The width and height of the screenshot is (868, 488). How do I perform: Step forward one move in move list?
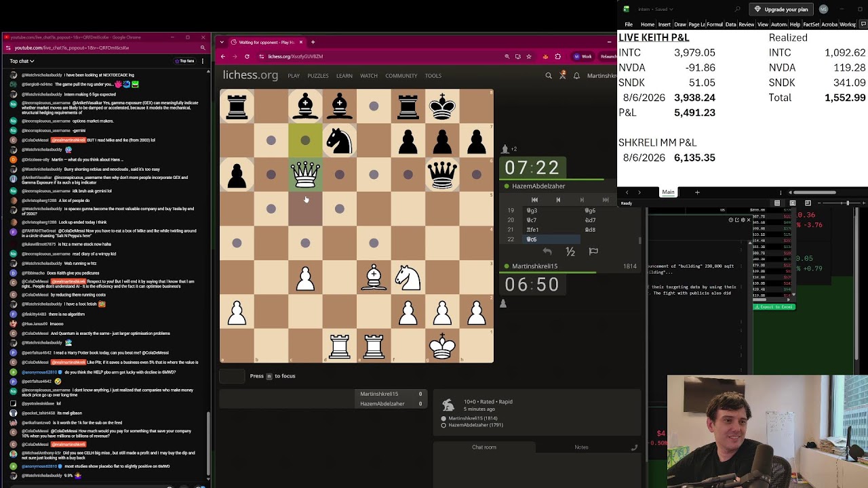[582, 200]
